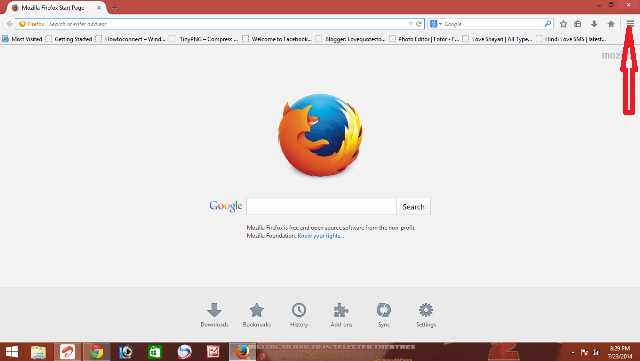Screen dimensions: 640x361
Task: Open File Explorer from taskbar
Action: click(38, 352)
